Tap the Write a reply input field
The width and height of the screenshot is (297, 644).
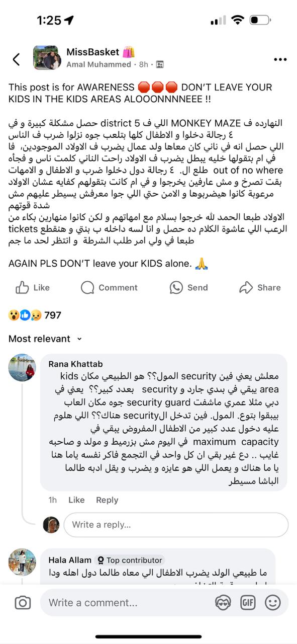click(176, 525)
